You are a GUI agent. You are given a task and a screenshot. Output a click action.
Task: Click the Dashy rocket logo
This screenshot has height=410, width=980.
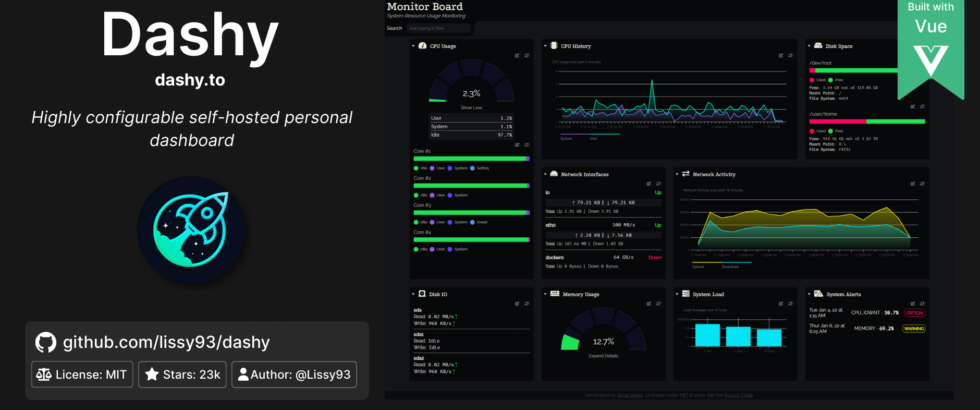coord(191,230)
